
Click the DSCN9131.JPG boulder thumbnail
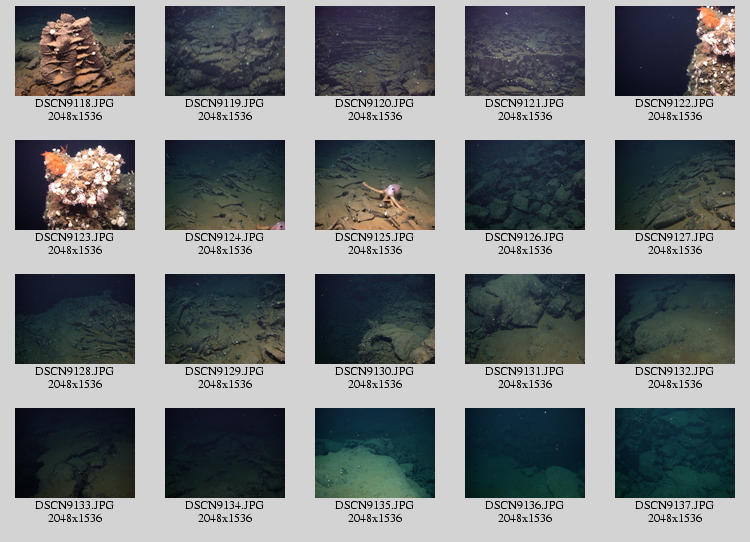525,319
